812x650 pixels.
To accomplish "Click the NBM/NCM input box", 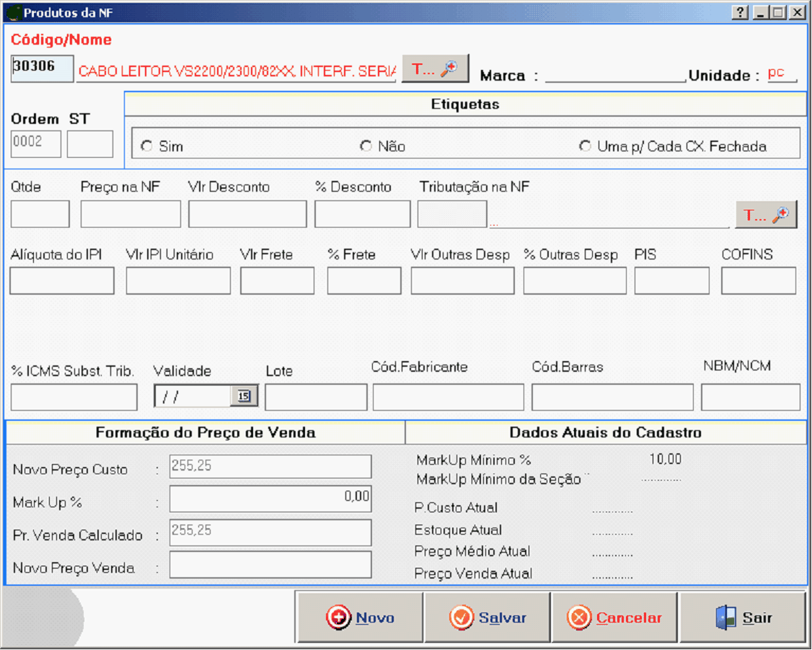I will (x=750, y=397).
